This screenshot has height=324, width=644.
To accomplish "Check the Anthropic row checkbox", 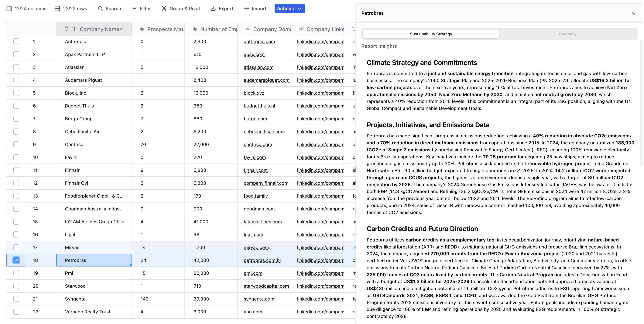I will [16, 42].
